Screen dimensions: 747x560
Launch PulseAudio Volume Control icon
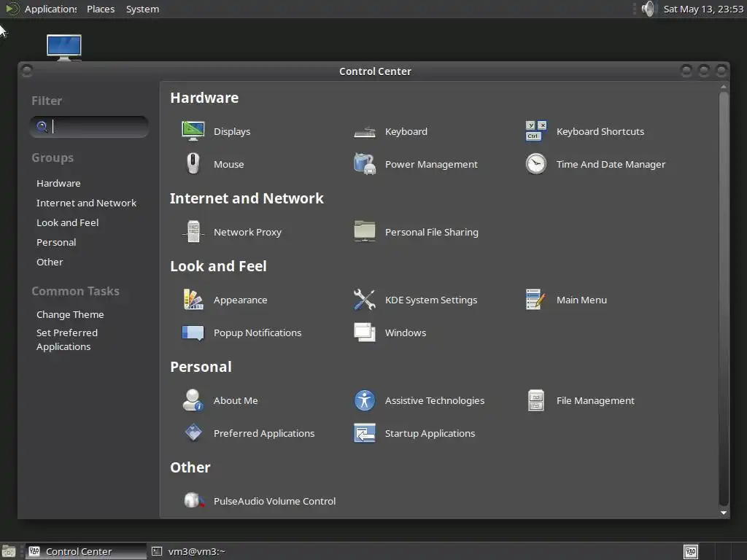point(194,500)
